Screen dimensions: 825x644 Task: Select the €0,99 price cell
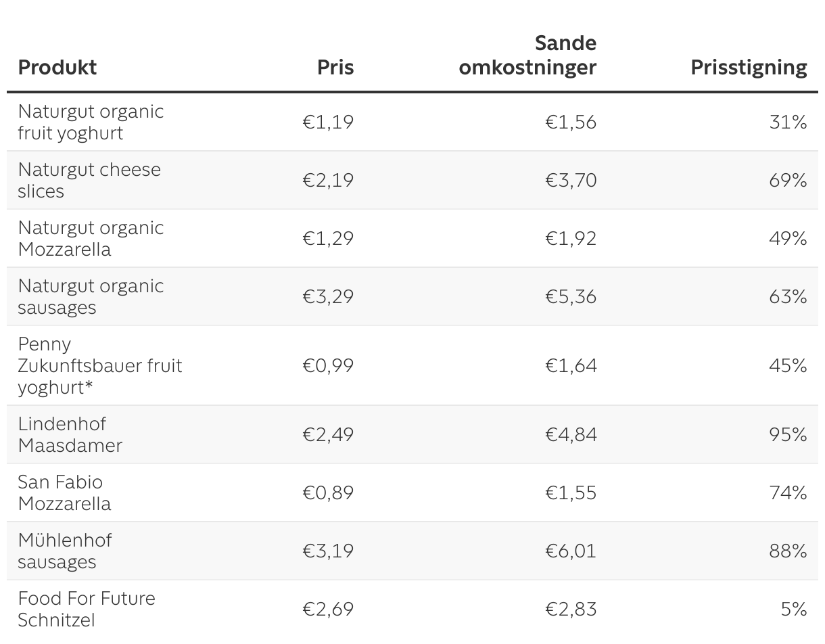point(328,365)
